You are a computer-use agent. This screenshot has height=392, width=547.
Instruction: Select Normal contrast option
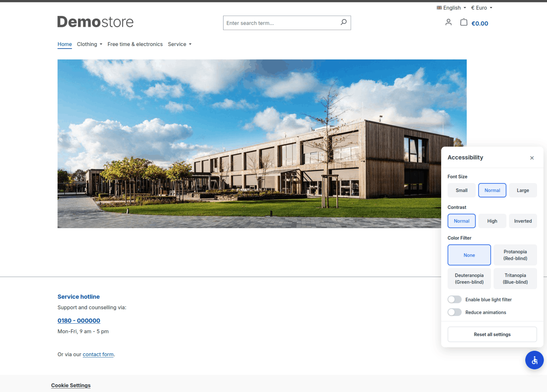point(461,221)
